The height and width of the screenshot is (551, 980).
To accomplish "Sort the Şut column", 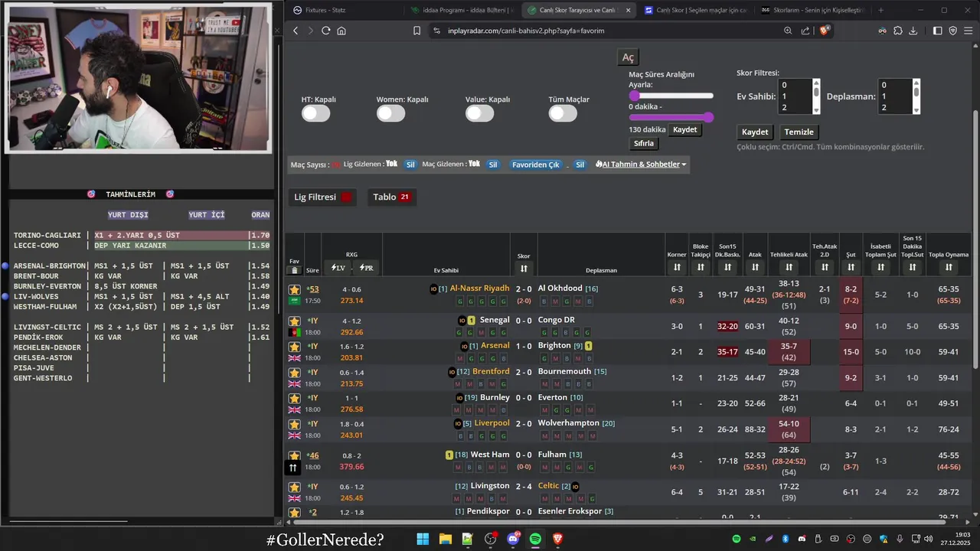I will pos(851,267).
